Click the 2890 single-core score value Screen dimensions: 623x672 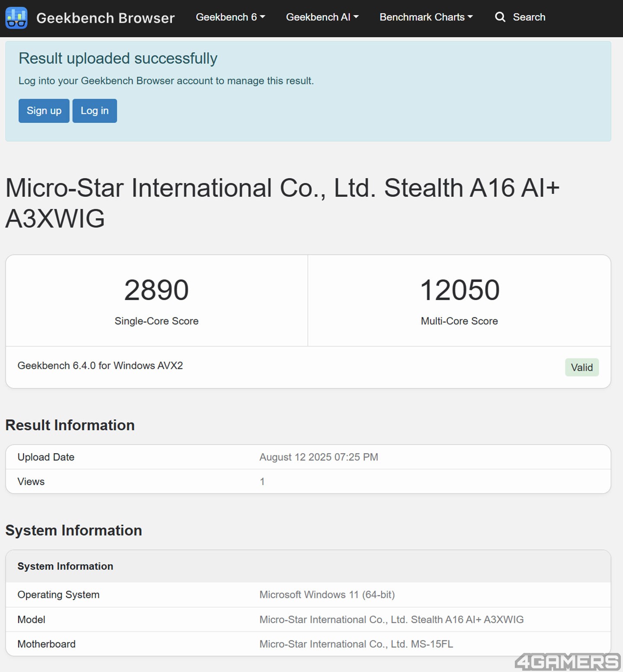tap(157, 290)
